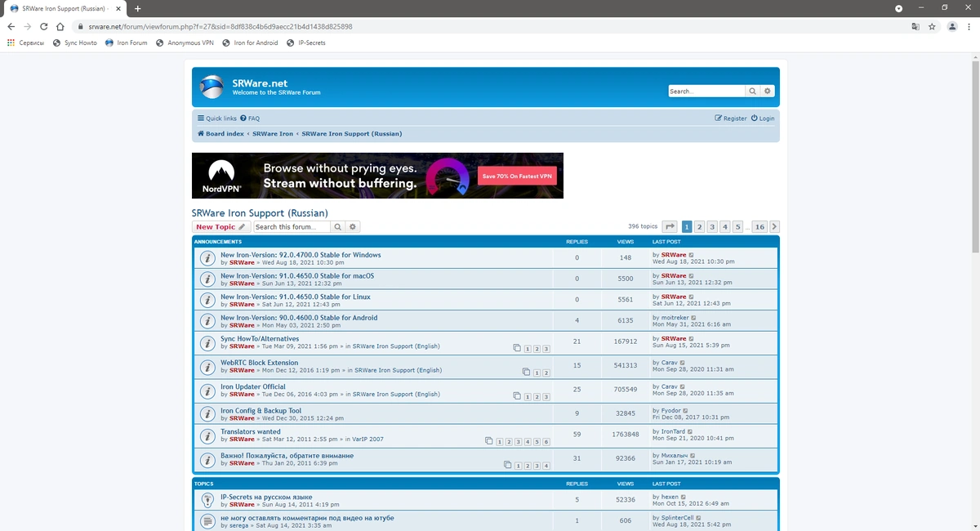
Task: Click the SRWare globe logo icon
Action: tap(212, 87)
